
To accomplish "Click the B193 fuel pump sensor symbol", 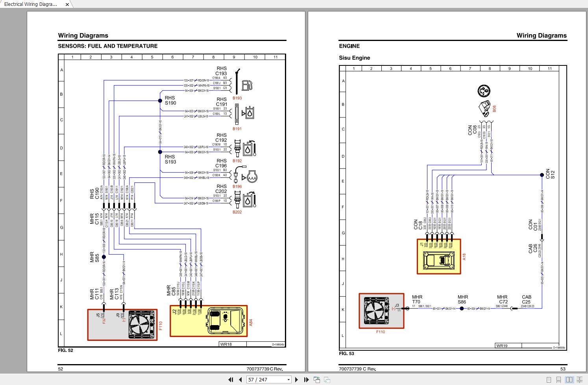I will click(247, 85).
